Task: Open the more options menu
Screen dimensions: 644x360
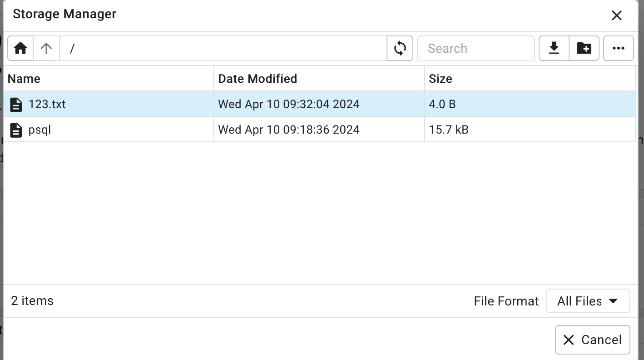Action: (x=619, y=48)
